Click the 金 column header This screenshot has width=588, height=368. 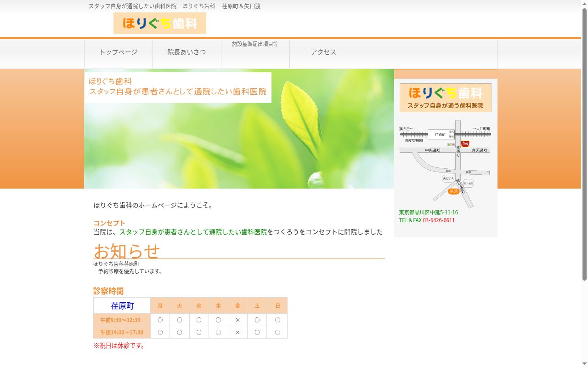tap(237, 306)
